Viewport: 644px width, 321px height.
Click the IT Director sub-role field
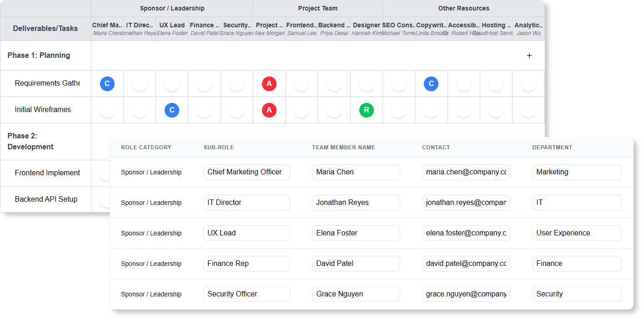(246, 203)
